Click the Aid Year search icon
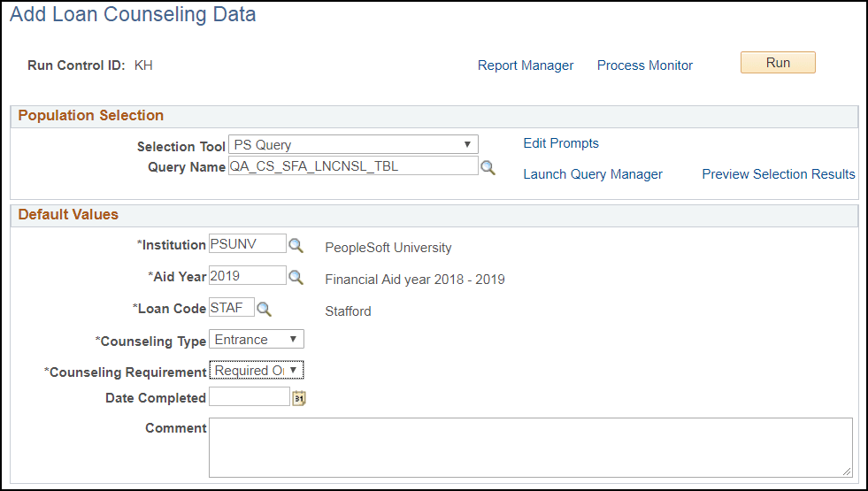This screenshot has height=491, width=868. pos(296,277)
